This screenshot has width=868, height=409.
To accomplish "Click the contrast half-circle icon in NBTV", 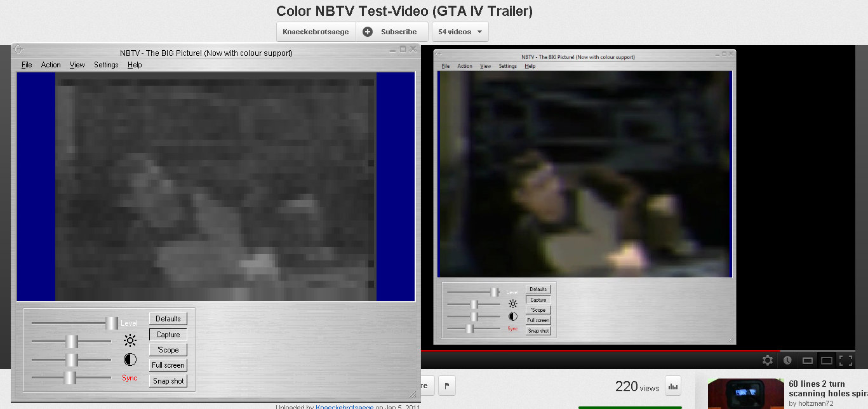I will [130, 359].
